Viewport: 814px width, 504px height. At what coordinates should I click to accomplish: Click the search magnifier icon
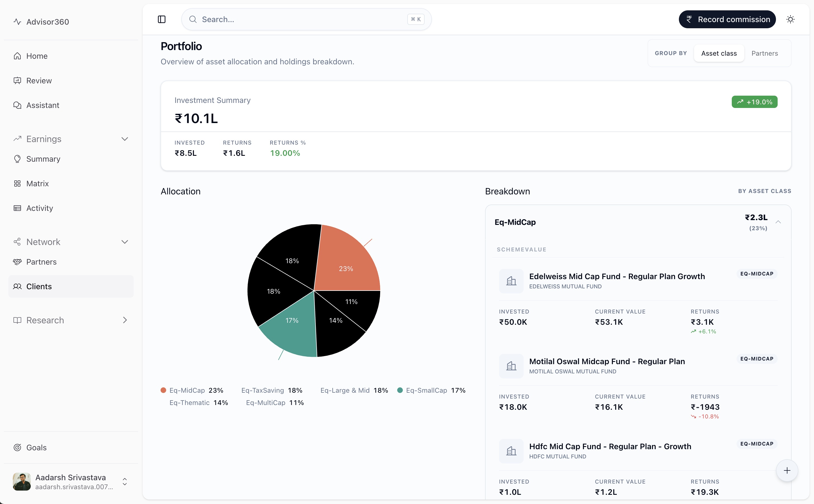pyautogui.click(x=193, y=19)
